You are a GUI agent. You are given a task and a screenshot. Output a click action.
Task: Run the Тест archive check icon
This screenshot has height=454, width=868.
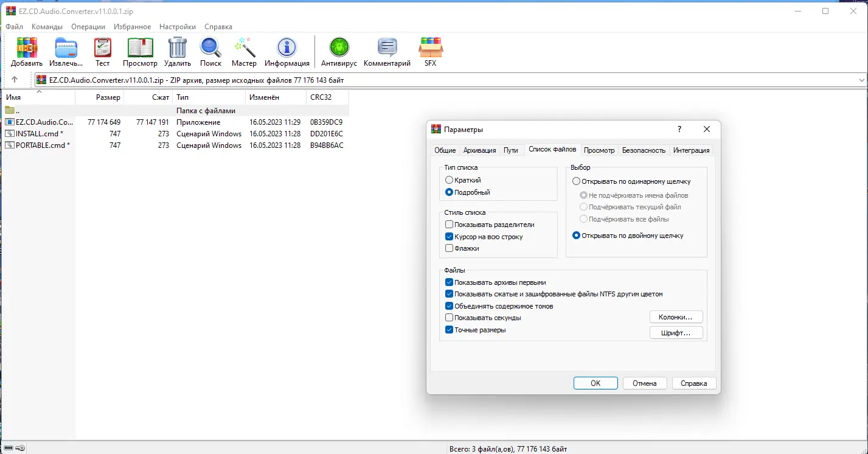[103, 47]
